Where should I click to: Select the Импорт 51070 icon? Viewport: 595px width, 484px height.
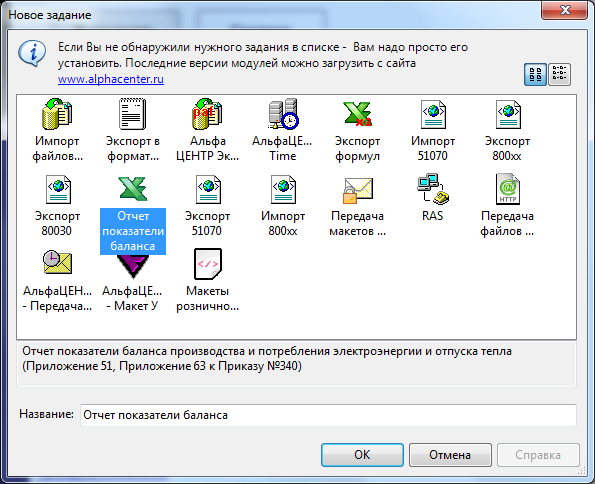pos(433,114)
